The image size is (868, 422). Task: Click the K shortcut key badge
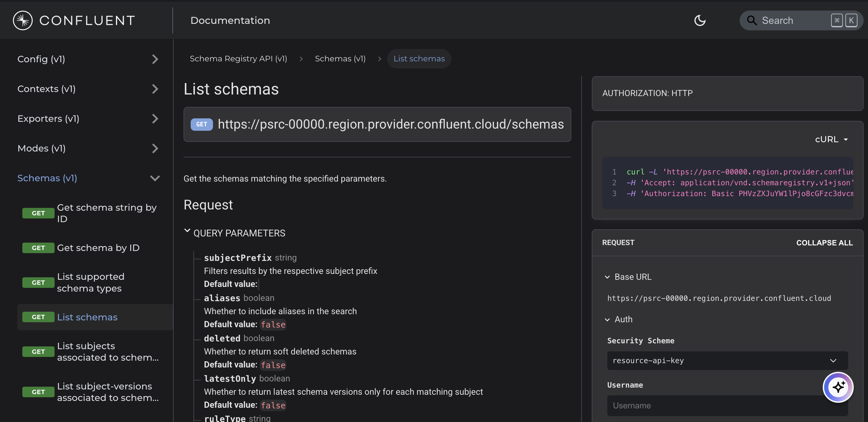click(x=851, y=20)
